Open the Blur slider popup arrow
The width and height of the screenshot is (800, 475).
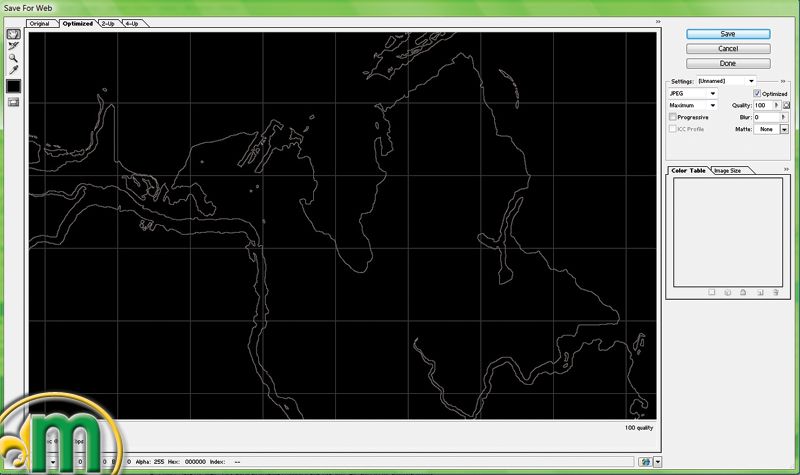[x=784, y=117]
